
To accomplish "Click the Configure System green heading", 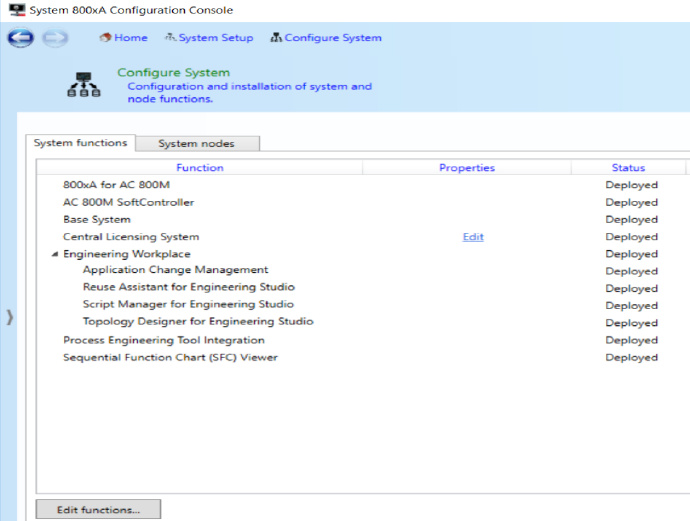I will coord(173,73).
